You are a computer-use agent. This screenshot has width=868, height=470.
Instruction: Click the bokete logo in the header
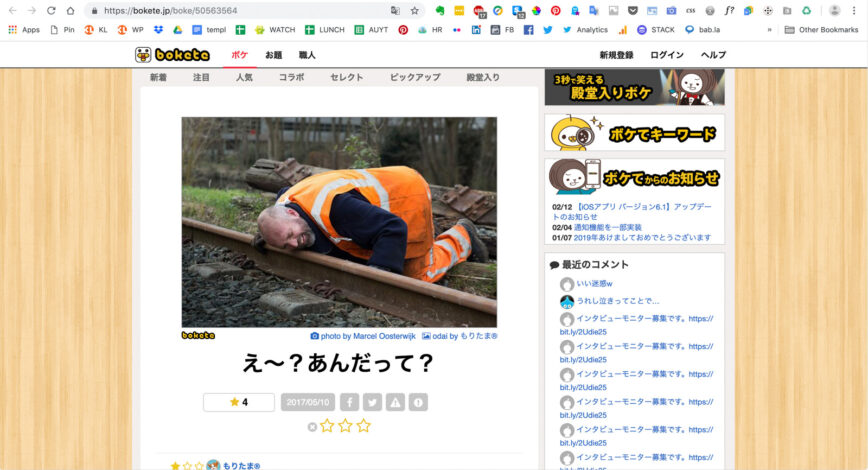point(172,55)
